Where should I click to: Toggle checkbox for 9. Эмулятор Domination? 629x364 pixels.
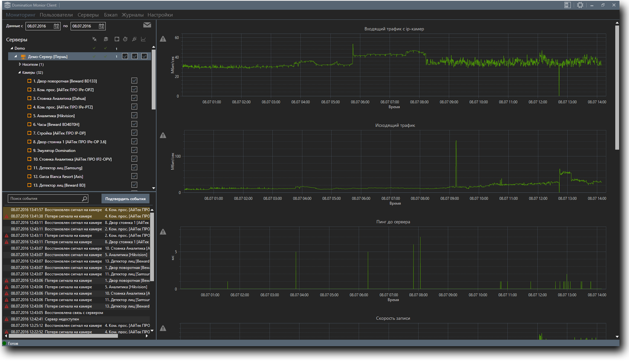point(134,150)
